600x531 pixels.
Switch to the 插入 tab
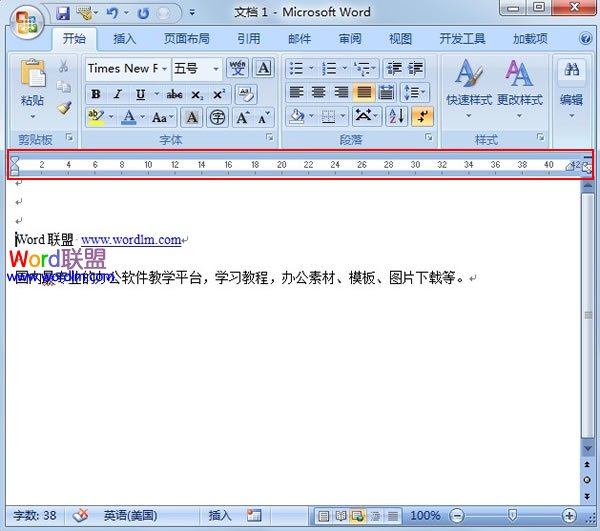coord(125,39)
